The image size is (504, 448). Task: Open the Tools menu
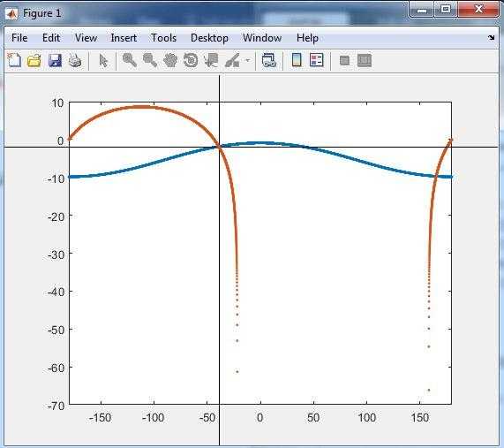click(x=163, y=38)
